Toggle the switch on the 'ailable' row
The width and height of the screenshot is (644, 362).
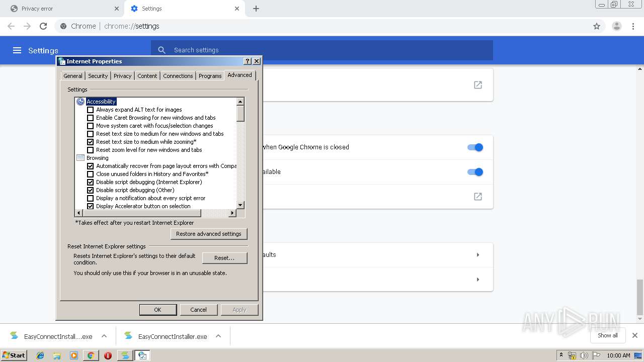475,172
